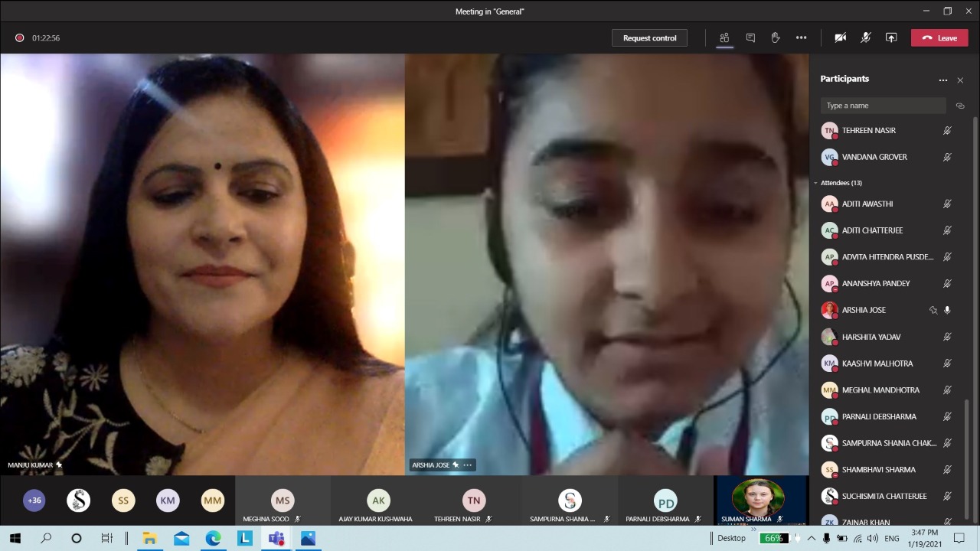Leave the meeting
This screenshot has height=551, width=980.
tap(939, 37)
